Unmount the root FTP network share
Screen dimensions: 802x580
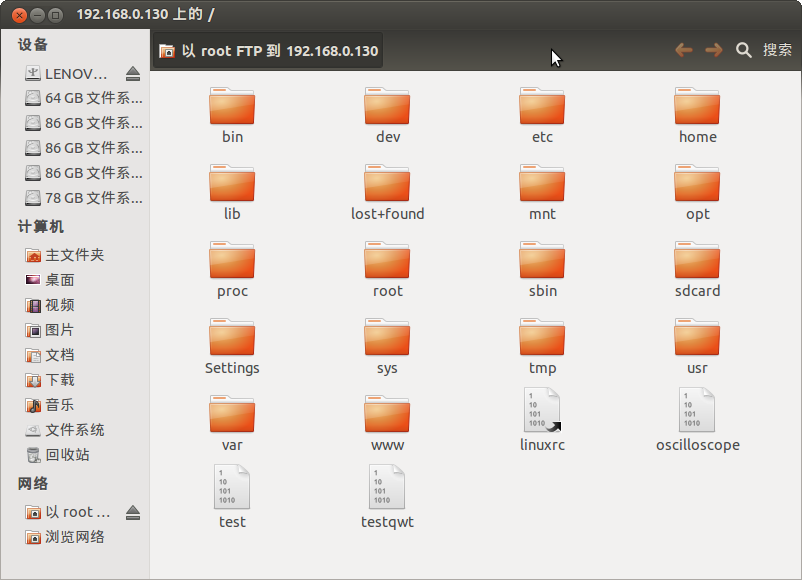coord(133,512)
